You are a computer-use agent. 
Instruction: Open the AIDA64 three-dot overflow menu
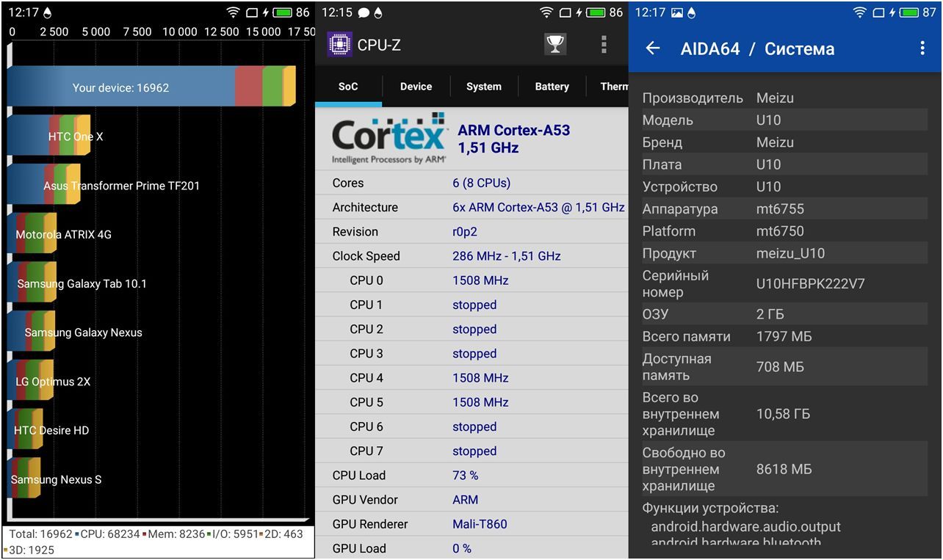click(922, 48)
